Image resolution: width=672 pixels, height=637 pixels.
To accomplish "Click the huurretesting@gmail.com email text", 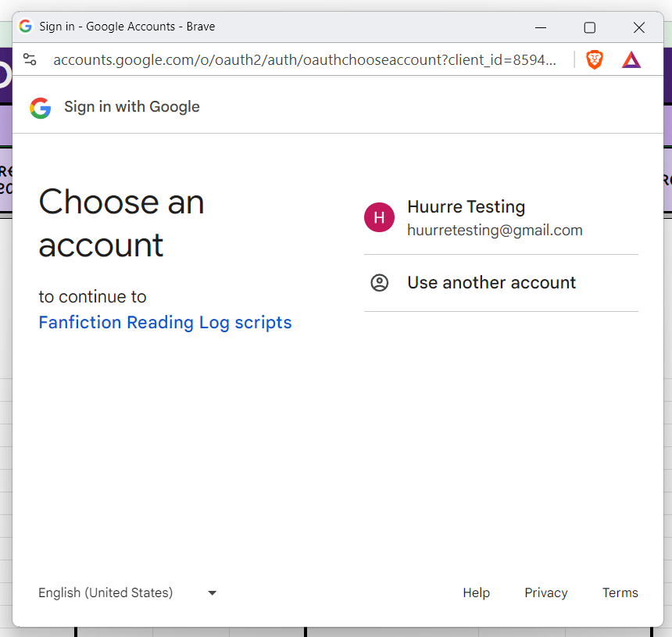I will pyautogui.click(x=495, y=231).
